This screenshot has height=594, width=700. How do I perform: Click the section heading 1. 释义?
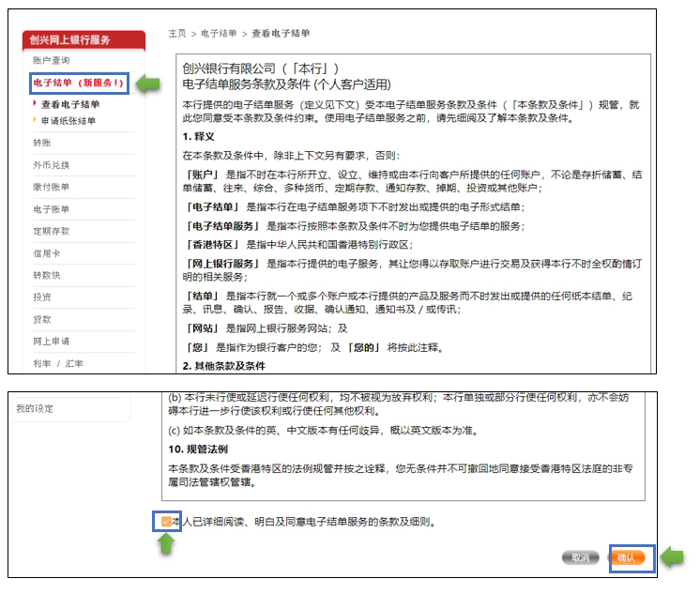click(x=199, y=137)
